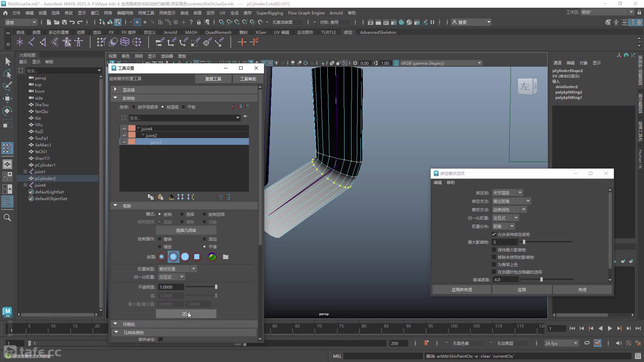
Task: Click the Undo icon in the status line
Action: coord(72,22)
